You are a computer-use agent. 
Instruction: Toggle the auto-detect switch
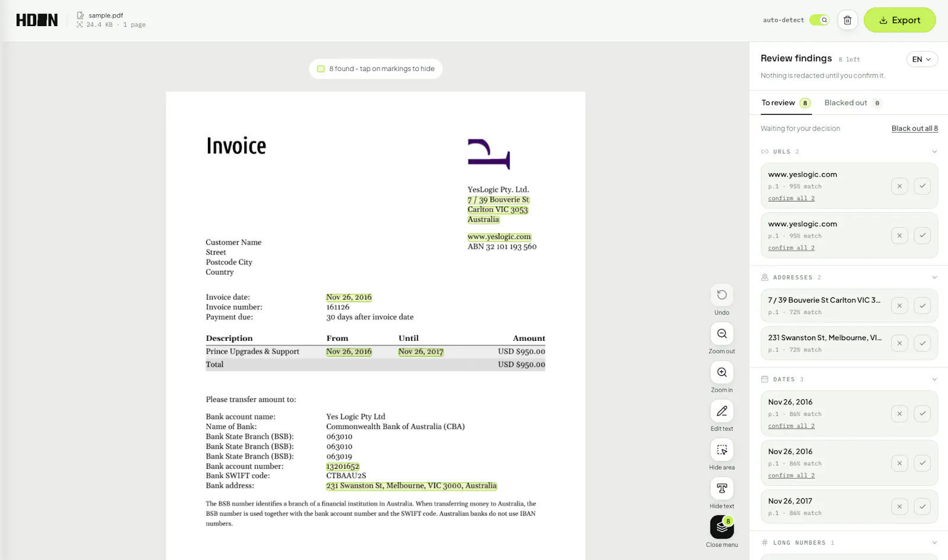819,20
